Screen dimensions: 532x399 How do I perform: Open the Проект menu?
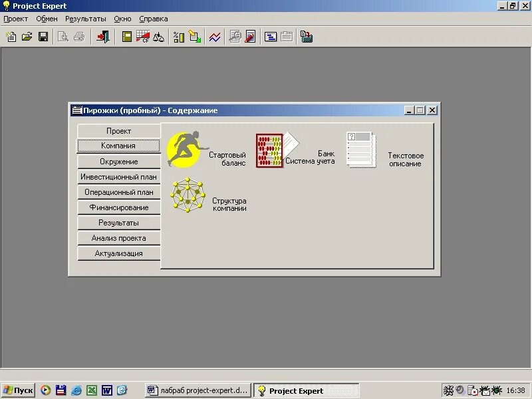point(15,19)
